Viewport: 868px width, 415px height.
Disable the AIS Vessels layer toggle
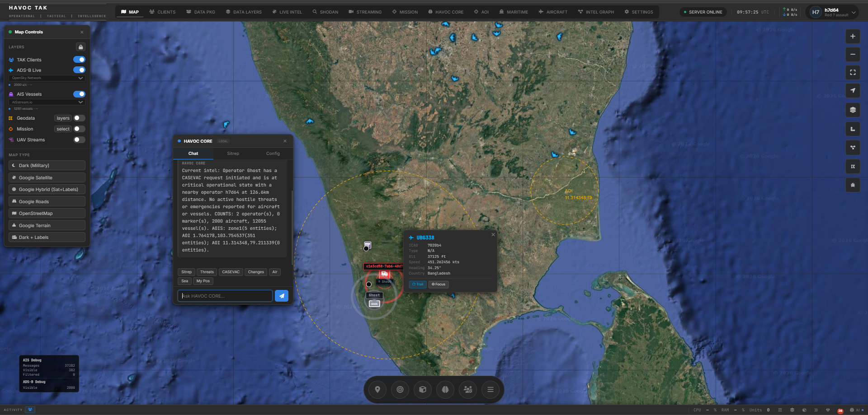[x=79, y=94]
